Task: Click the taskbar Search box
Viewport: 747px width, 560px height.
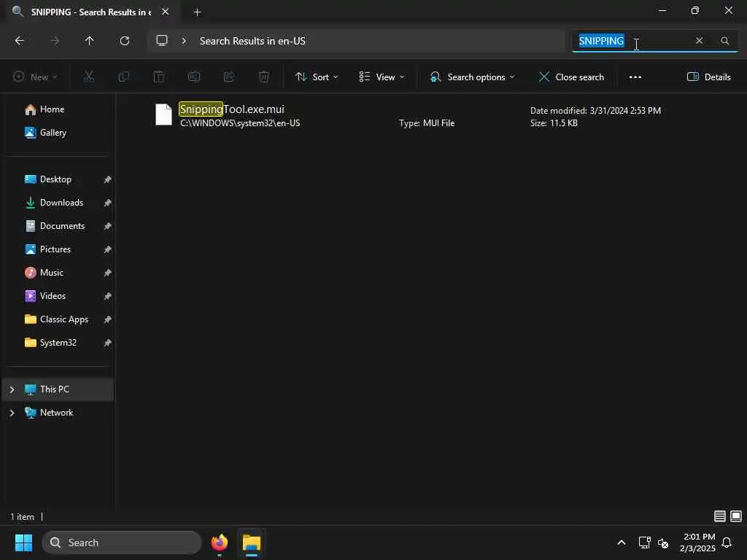Action: pos(122,542)
